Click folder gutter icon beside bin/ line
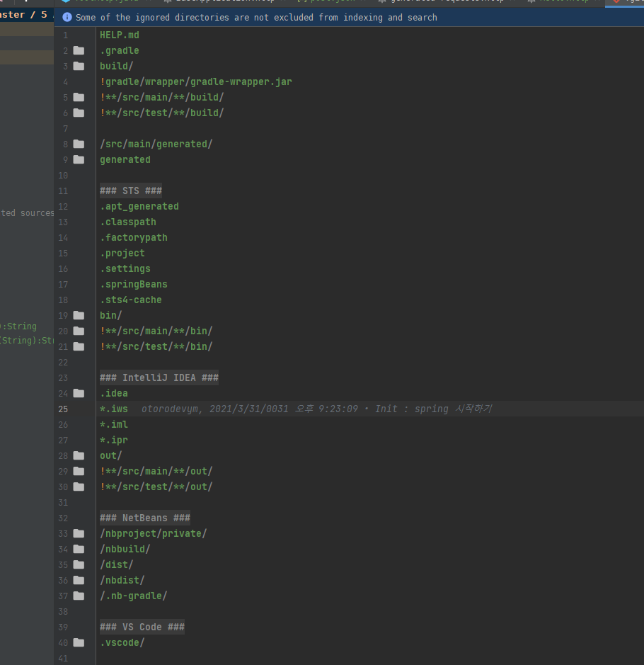Viewport: 644px width, 665px height. [x=79, y=316]
